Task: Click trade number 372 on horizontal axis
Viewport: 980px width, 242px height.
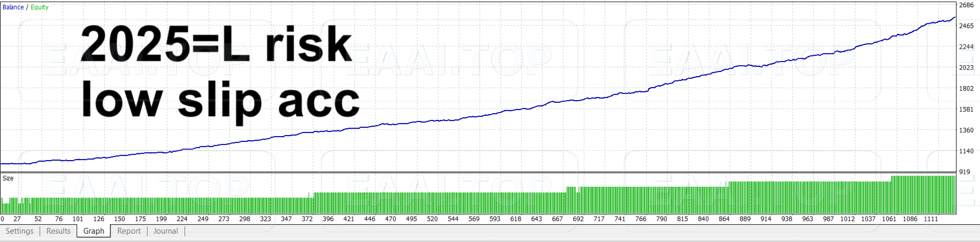Action: (307, 219)
